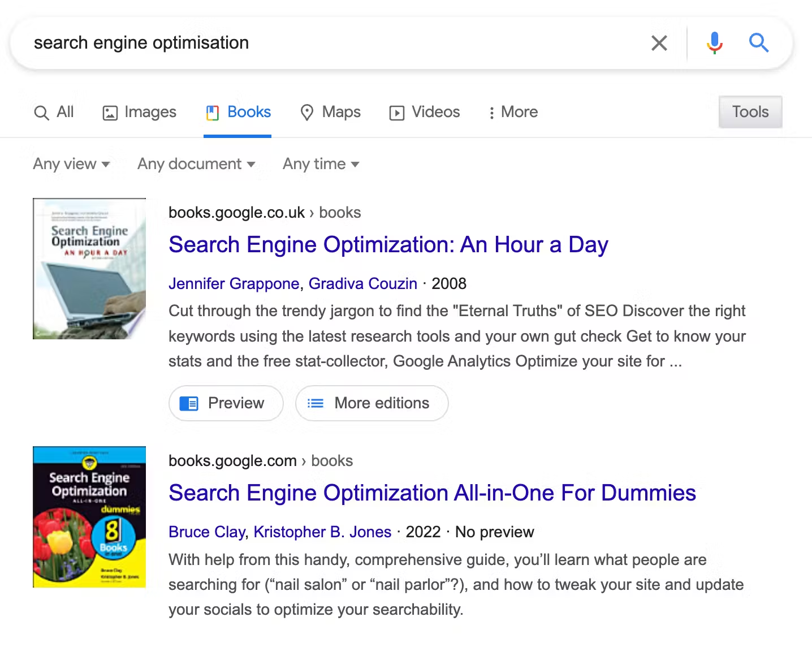This screenshot has height=647, width=812.
Task: Open the Any time filter dropdown
Action: click(320, 164)
